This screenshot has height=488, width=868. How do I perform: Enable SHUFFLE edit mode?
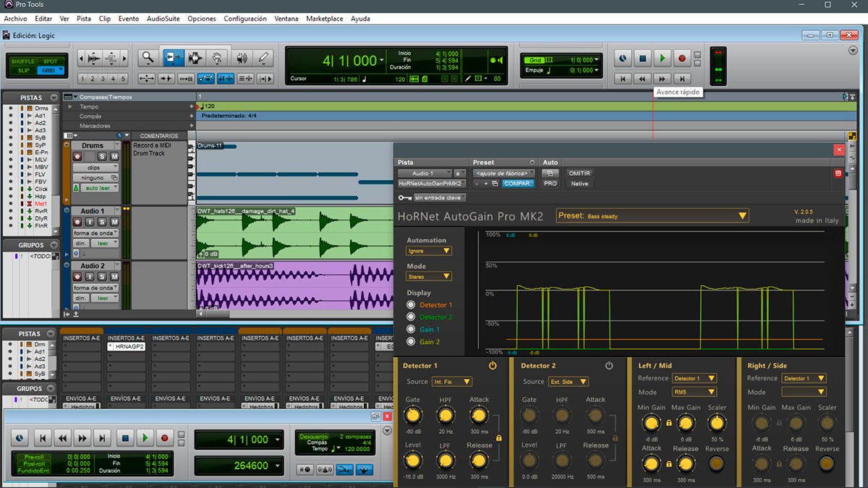22,61
